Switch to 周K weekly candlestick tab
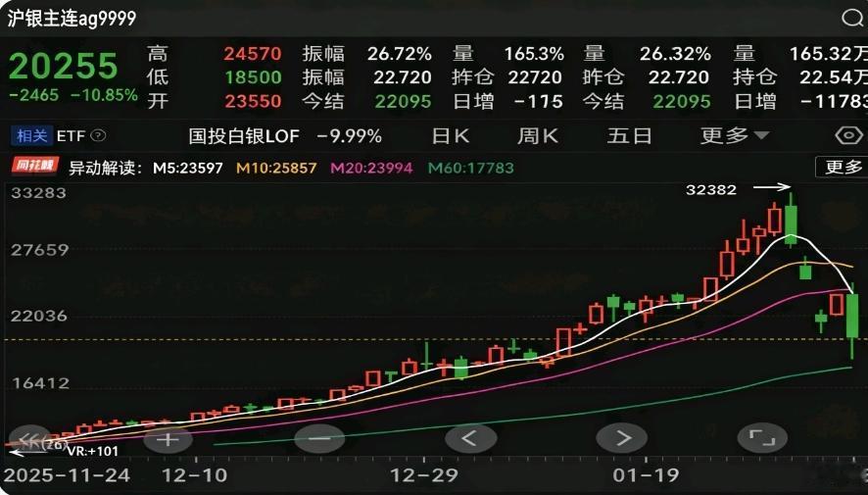The width and height of the screenshot is (868, 495). [538, 135]
